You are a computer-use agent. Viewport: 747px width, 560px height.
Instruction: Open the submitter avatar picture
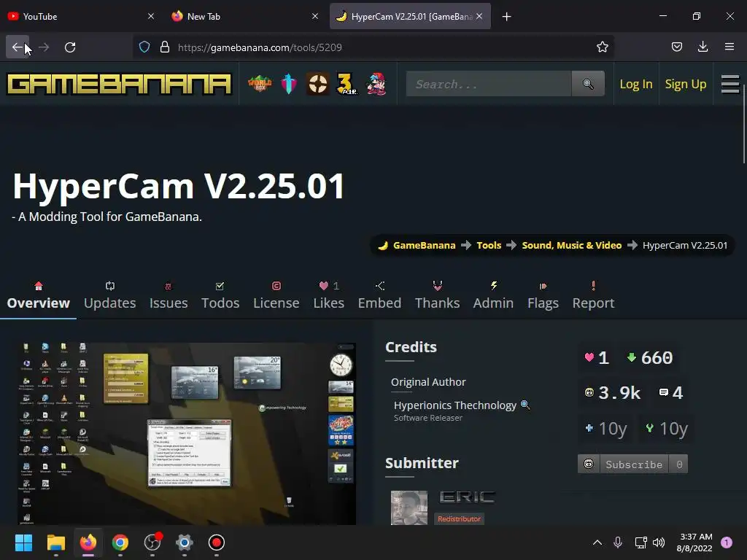click(409, 507)
